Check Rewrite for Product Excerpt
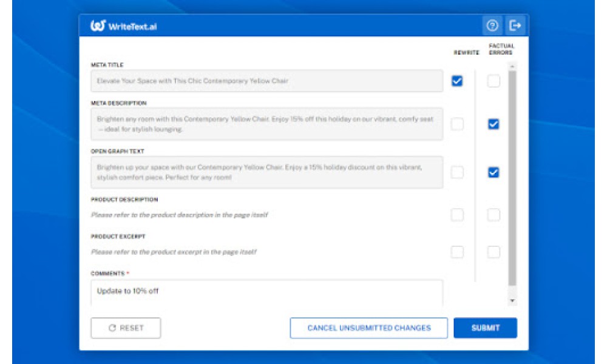This screenshot has height=364, width=607. tap(457, 252)
